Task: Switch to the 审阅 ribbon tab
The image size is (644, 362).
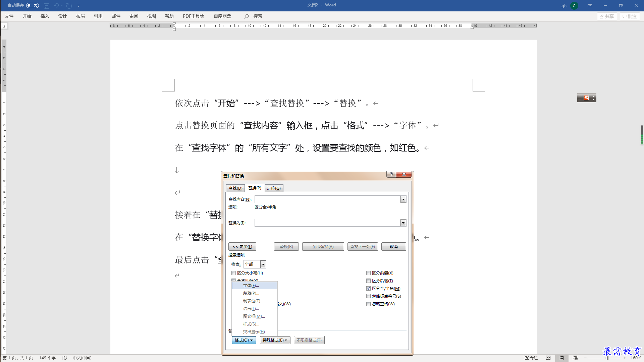Action: pyautogui.click(x=133, y=16)
